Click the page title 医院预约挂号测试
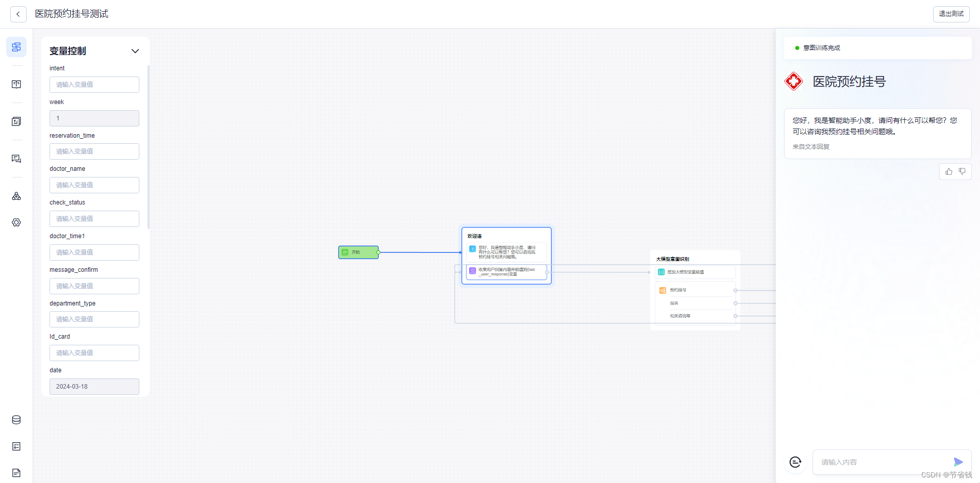The width and height of the screenshot is (980, 483). [71, 14]
